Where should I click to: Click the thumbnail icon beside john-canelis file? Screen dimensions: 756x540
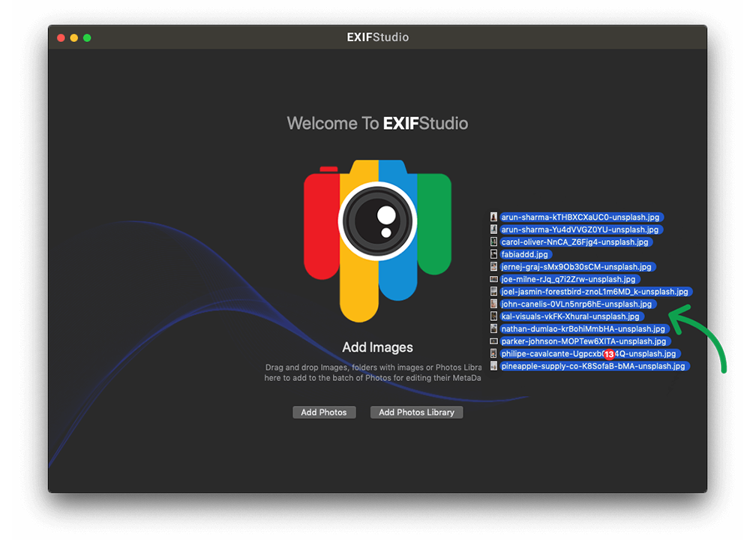tap(493, 304)
